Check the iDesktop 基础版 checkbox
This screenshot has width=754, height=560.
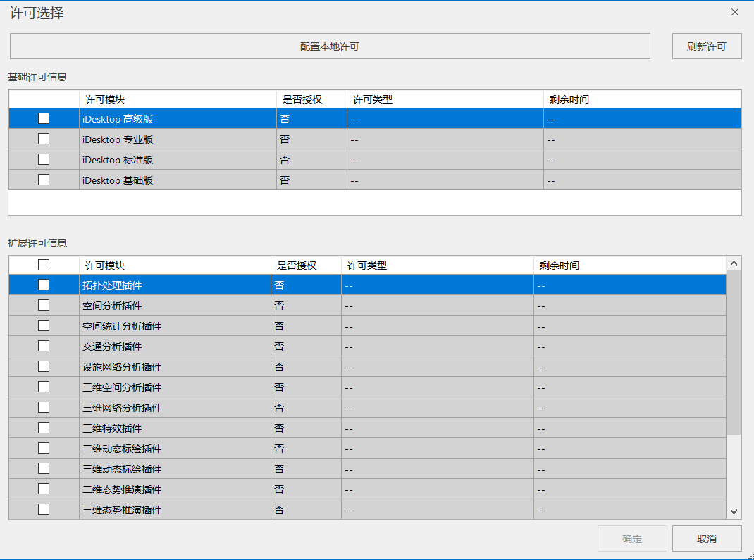point(44,180)
